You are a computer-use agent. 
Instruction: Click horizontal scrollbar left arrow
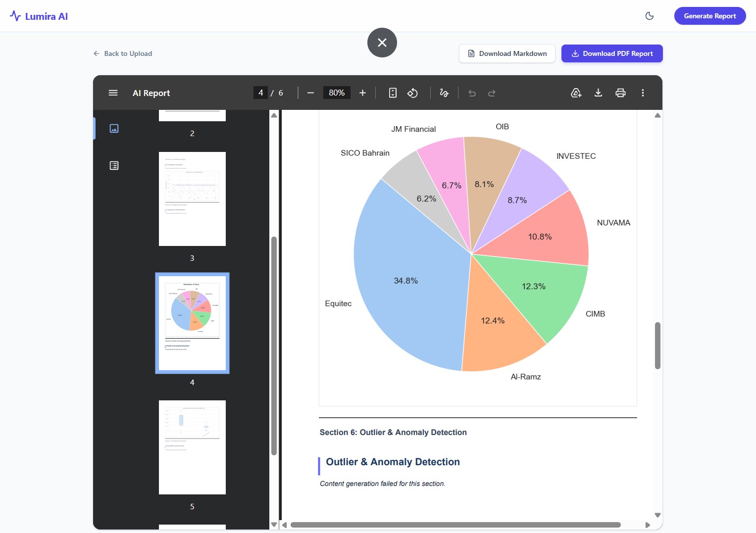pos(284,525)
